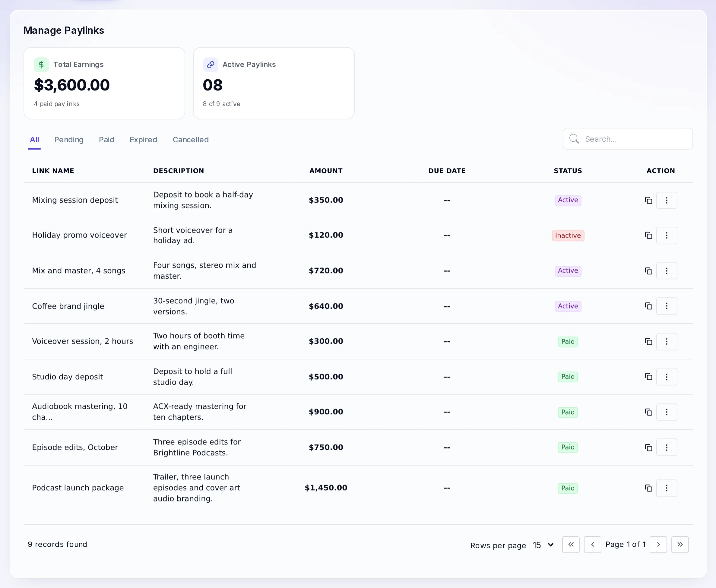Copy link for Podcast launch package
The height and width of the screenshot is (588, 716).
[648, 488]
